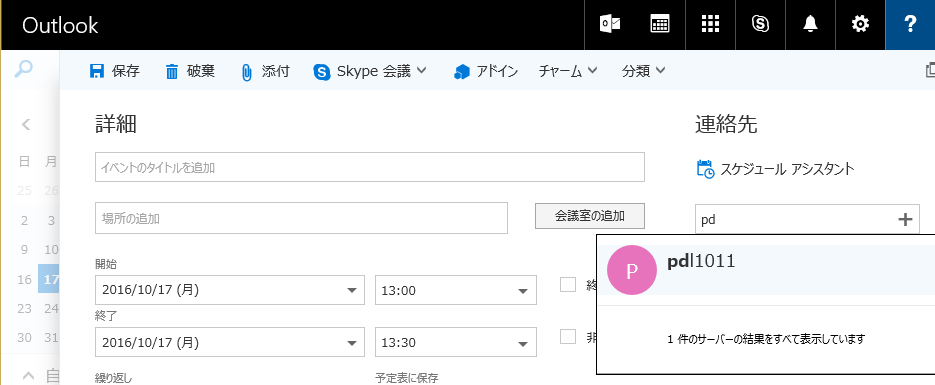Click the 場所の追加 location field
This screenshot has height=385, width=935.
point(301,218)
